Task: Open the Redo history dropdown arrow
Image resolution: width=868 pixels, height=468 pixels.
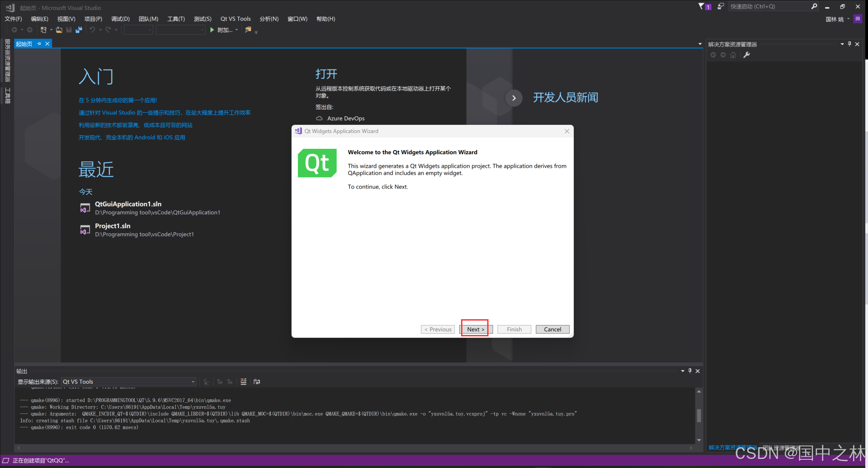Action: [x=116, y=30]
